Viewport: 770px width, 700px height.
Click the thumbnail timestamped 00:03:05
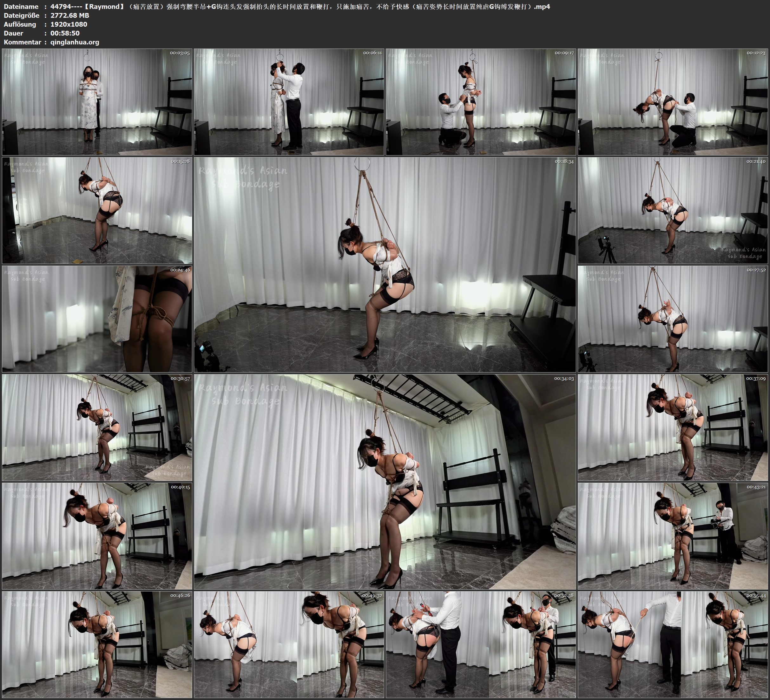pyautogui.click(x=97, y=102)
